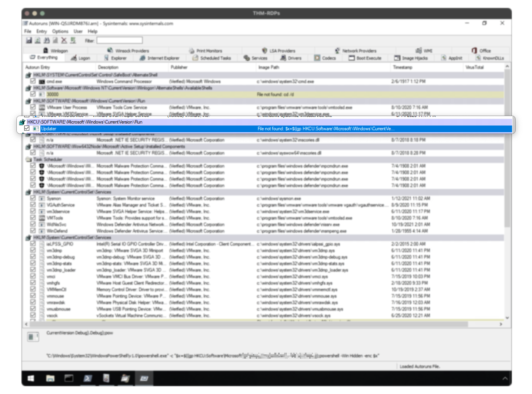532x394 pixels.
Task: Uncheck the cmd.exe autorun entry
Action: point(33,81)
